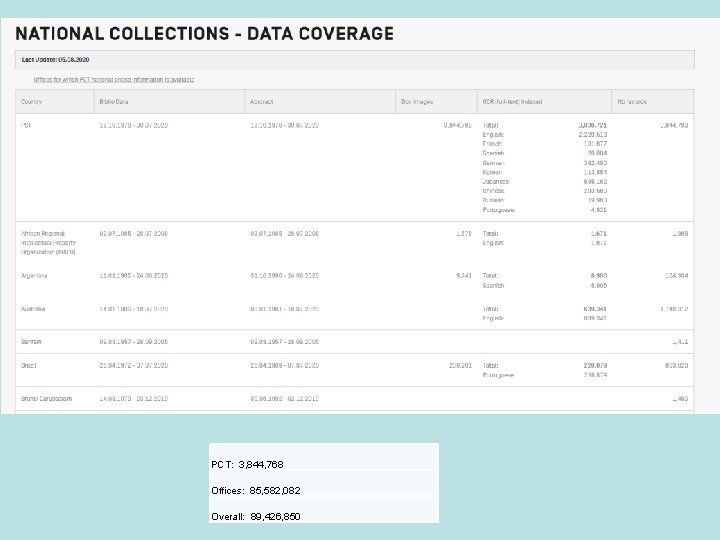
Task: Click the PCT row Abstract date range
Action: (x=284, y=125)
